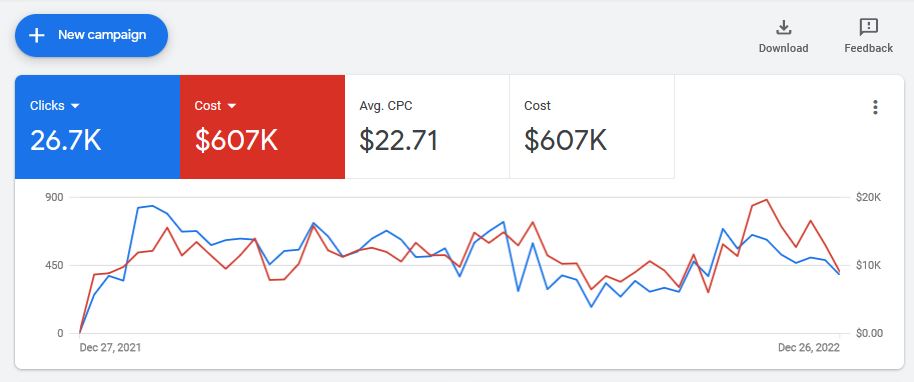Click the Dec 27, 2021 start date label
Image resolution: width=914 pixels, height=382 pixels.
click(110, 348)
